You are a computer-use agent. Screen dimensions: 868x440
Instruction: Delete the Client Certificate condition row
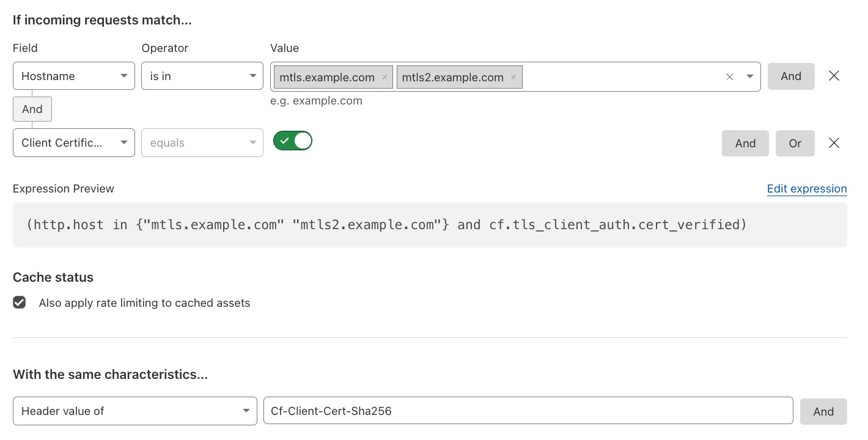point(834,143)
